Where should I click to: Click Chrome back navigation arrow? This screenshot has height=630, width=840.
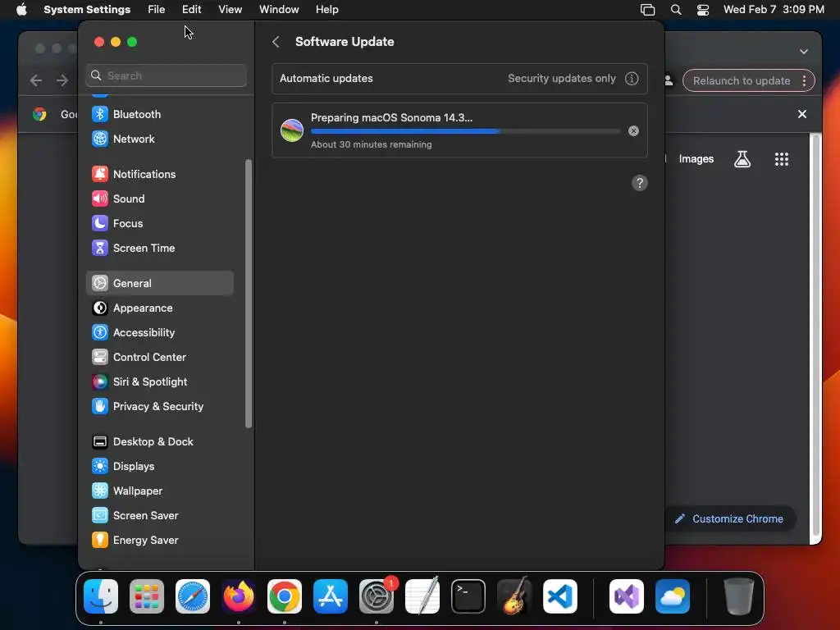tap(36, 81)
